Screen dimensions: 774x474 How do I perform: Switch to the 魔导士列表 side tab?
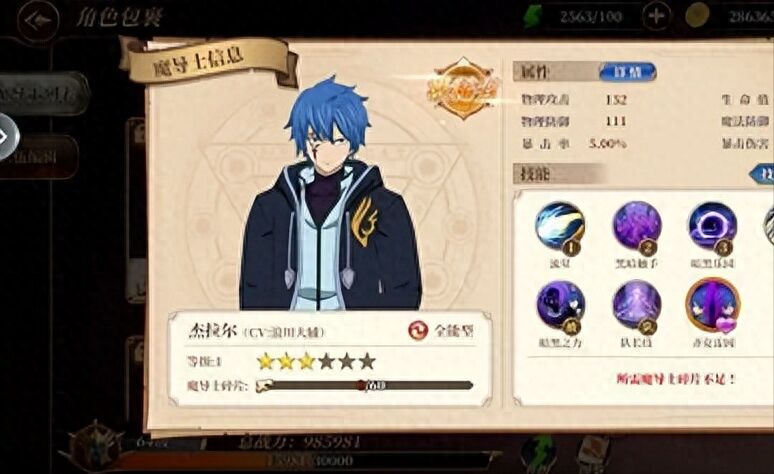point(43,94)
